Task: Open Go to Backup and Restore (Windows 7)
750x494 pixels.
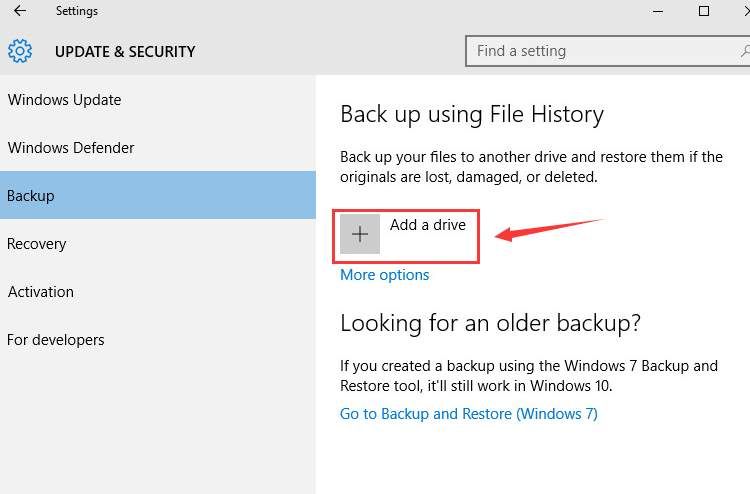Action: [x=468, y=414]
